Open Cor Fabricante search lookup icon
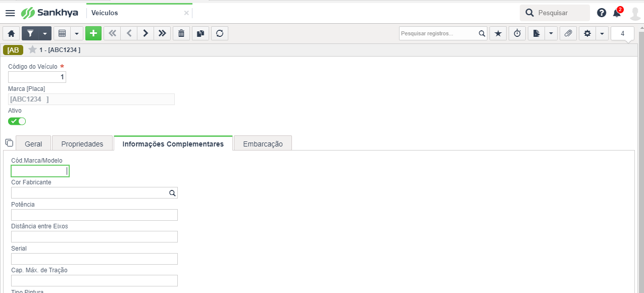This screenshot has height=293, width=644. [172, 193]
